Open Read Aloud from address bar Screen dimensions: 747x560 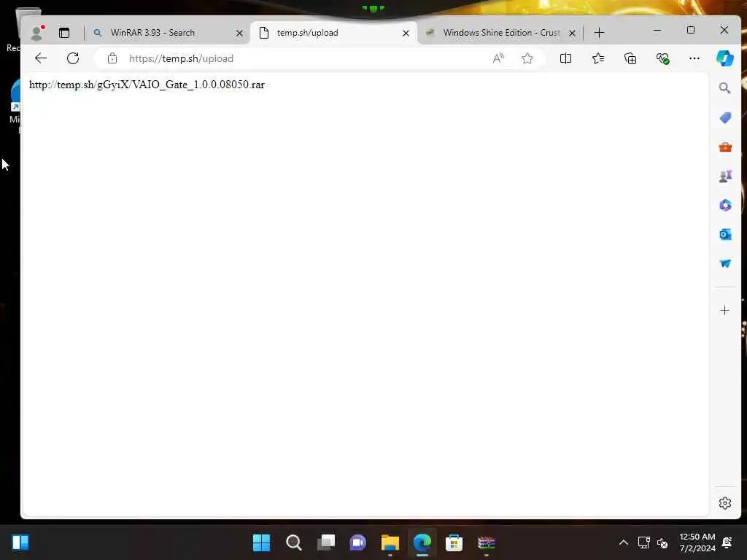(498, 58)
